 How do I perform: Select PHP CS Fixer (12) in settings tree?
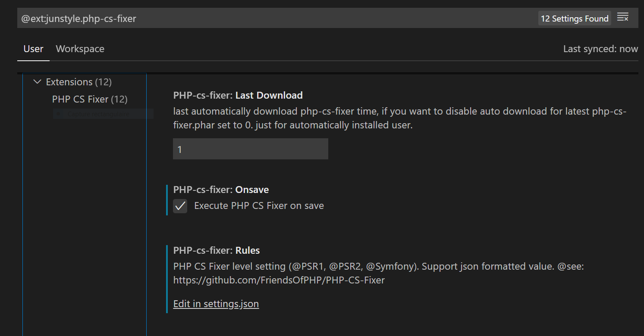click(x=90, y=99)
